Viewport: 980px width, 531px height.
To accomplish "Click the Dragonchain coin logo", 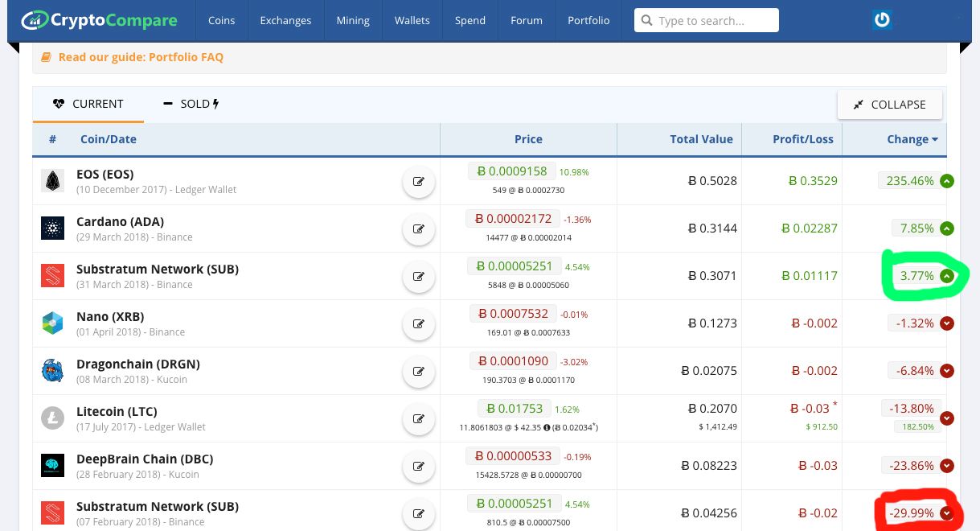I will pyautogui.click(x=52, y=371).
